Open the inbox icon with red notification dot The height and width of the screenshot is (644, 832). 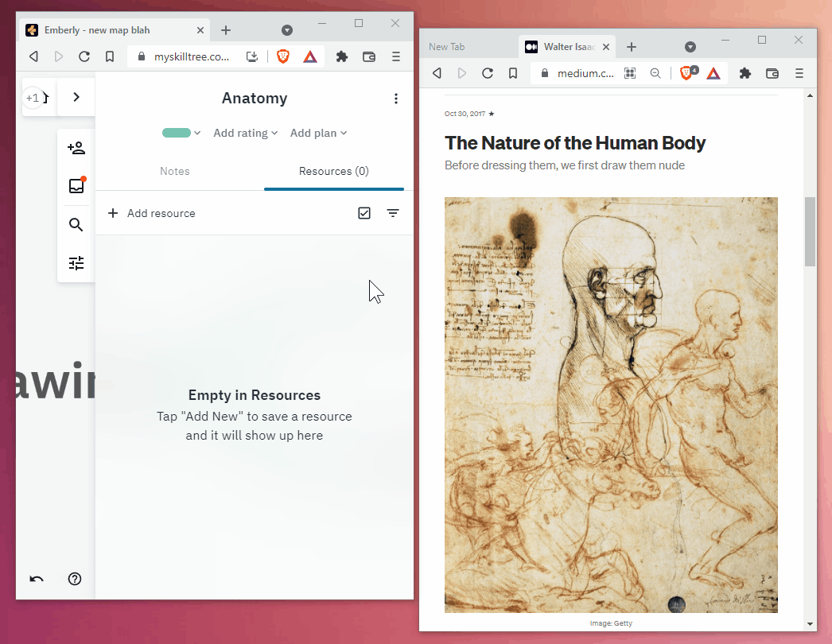[77, 186]
